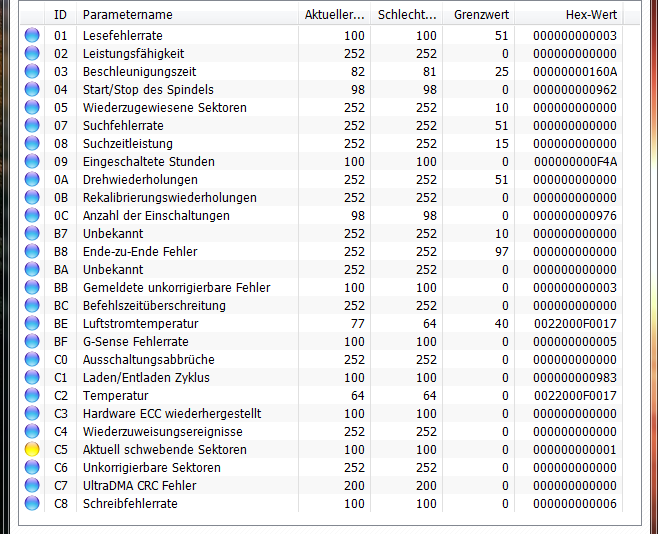
Task: Select the Drehwiederholungen parameter name
Action: pyautogui.click(x=140, y=180)
